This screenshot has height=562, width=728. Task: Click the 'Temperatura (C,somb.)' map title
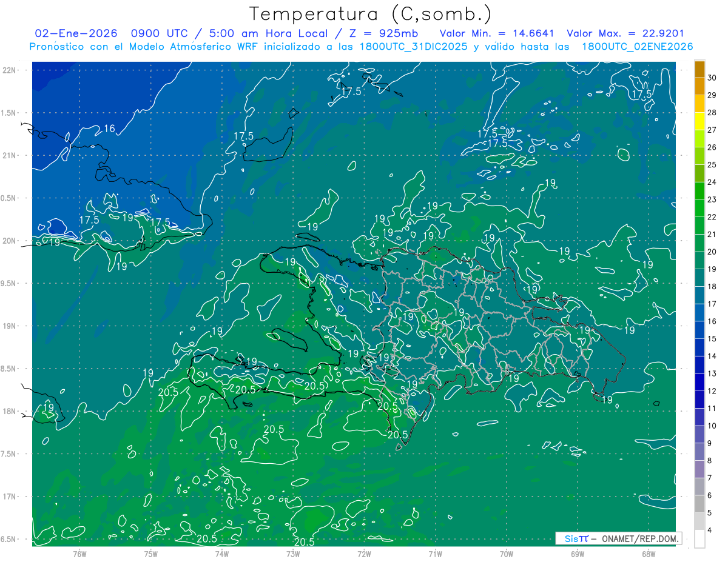pyautogui.click(x=371, y=14)
